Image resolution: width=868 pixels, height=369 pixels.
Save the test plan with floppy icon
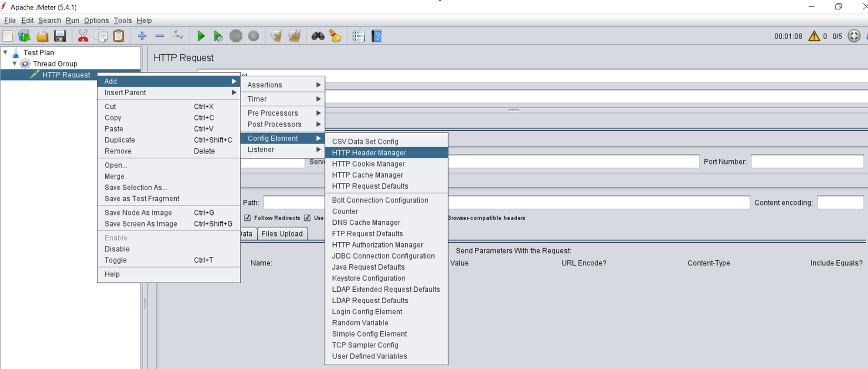(60, 36)
